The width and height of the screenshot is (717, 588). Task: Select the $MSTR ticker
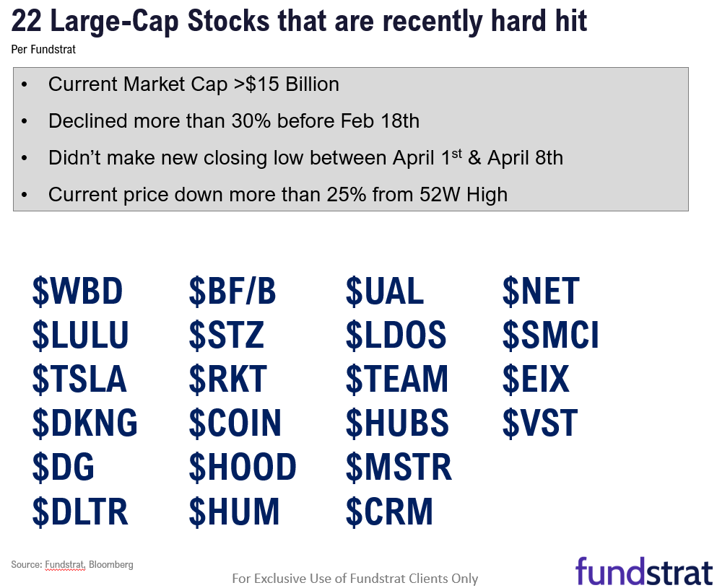point(399,468)
